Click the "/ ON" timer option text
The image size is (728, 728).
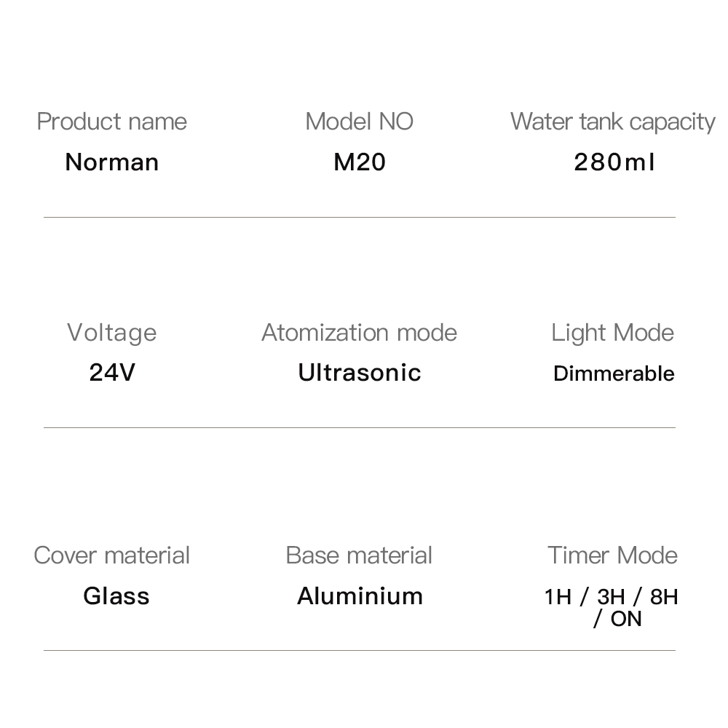click(x=617, y=620)
